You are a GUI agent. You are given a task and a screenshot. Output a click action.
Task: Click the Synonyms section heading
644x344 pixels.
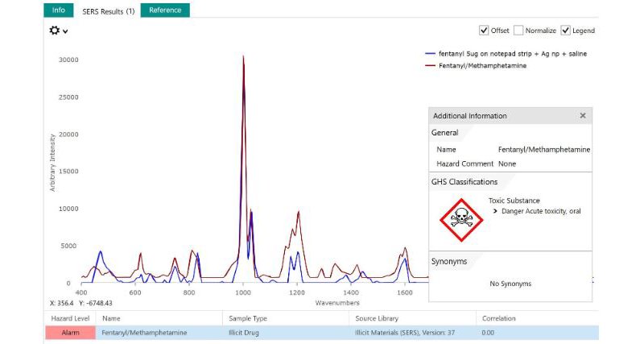(x=449, y=261)
